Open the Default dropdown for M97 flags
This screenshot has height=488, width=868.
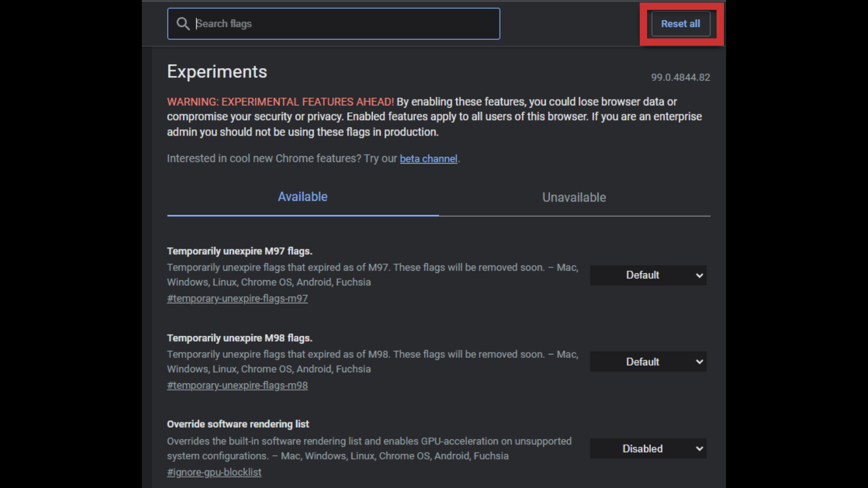click(x=648, y=275)
